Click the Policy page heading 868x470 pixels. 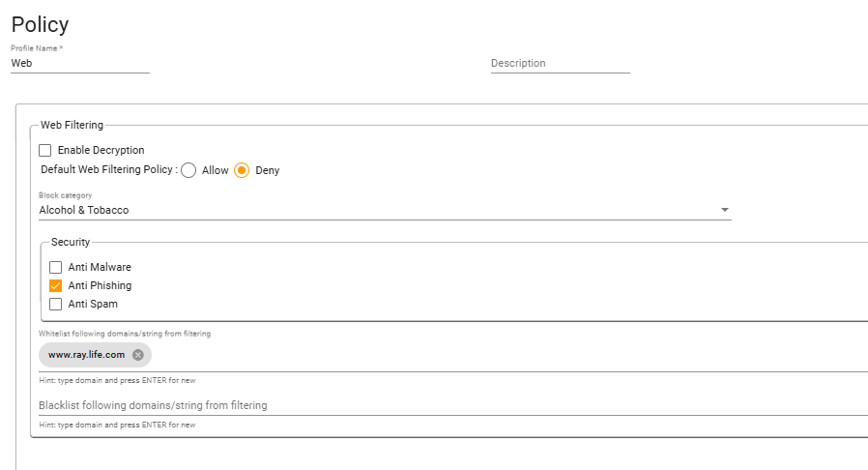pos(40,24)
